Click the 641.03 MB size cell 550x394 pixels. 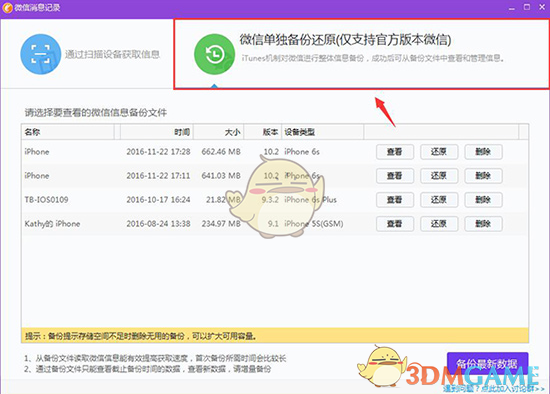click(x=221, y=176)
